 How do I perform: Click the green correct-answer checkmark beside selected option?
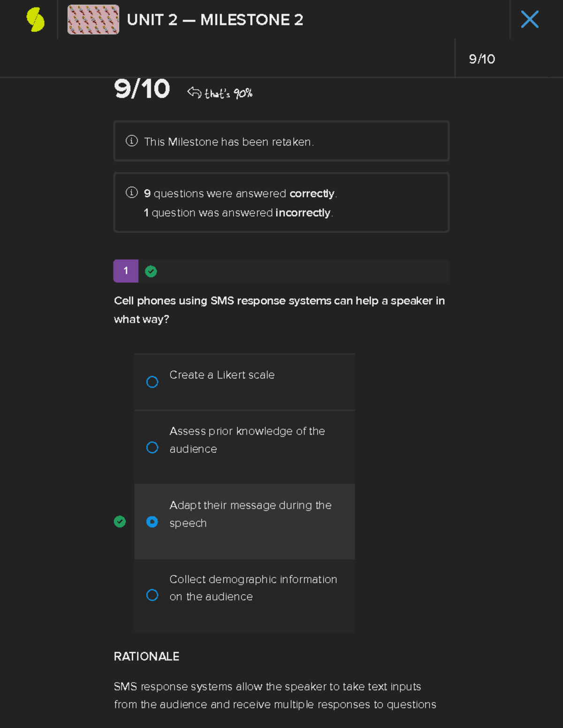[x=120, y=522]
